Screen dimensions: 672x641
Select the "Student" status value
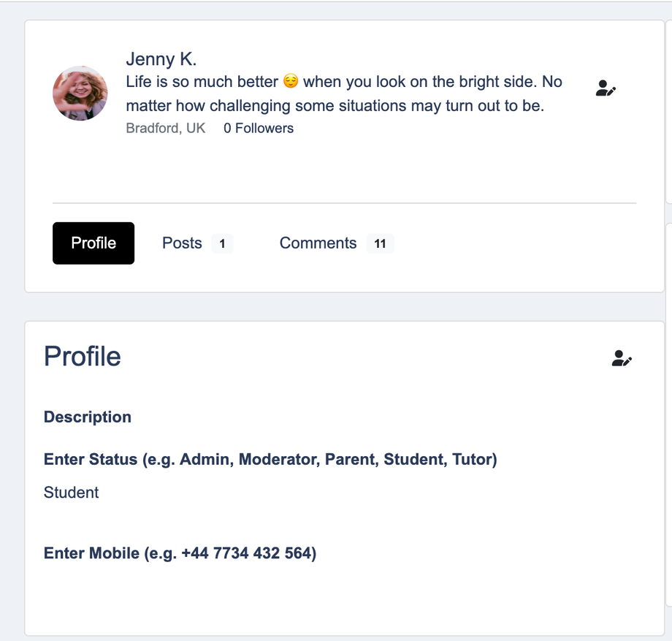72,493
